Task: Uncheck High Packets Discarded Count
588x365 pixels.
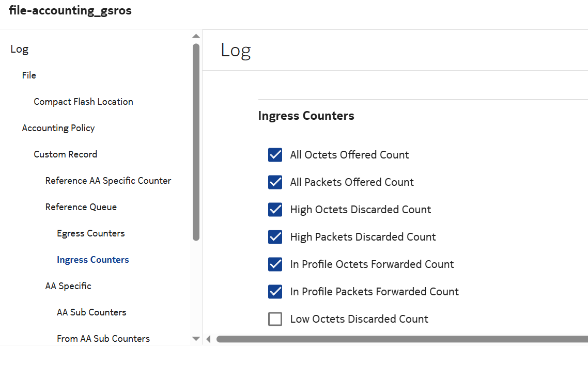Action: [x=275, y=237]
